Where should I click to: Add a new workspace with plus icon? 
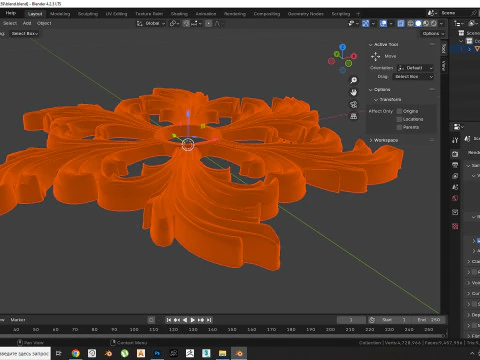(358, 14)
